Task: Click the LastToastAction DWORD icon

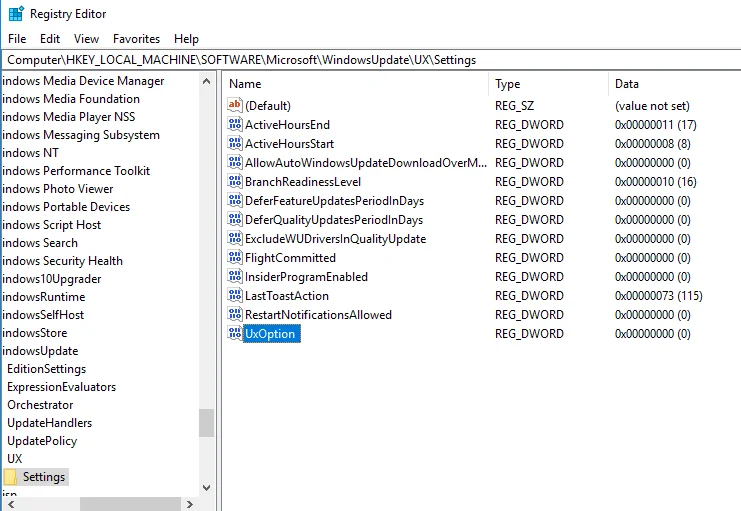Action: click(x=234, y=295)
